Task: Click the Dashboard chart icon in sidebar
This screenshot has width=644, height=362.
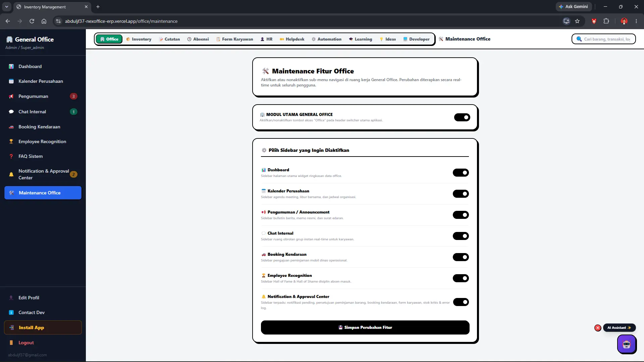Action: (x=11, y=66)
